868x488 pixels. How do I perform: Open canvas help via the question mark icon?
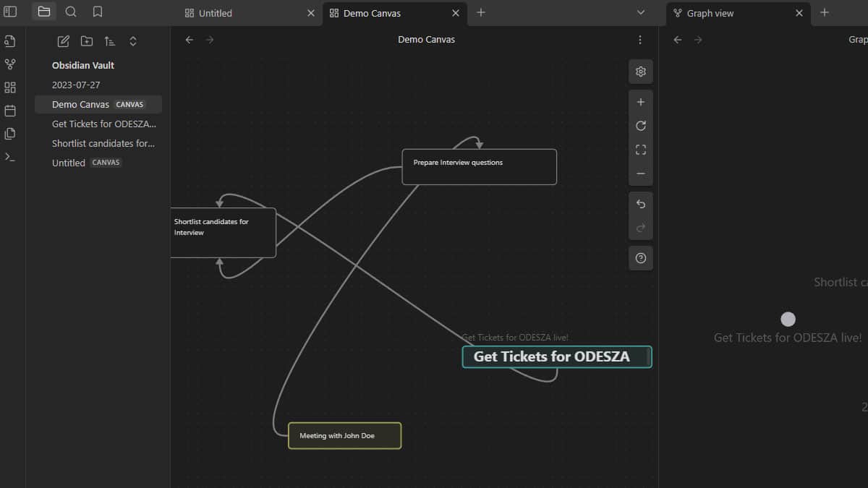(x=640, y=257)
